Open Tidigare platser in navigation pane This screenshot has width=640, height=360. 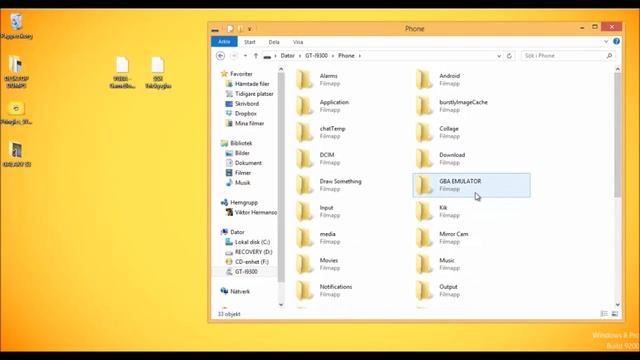[254, 94]
